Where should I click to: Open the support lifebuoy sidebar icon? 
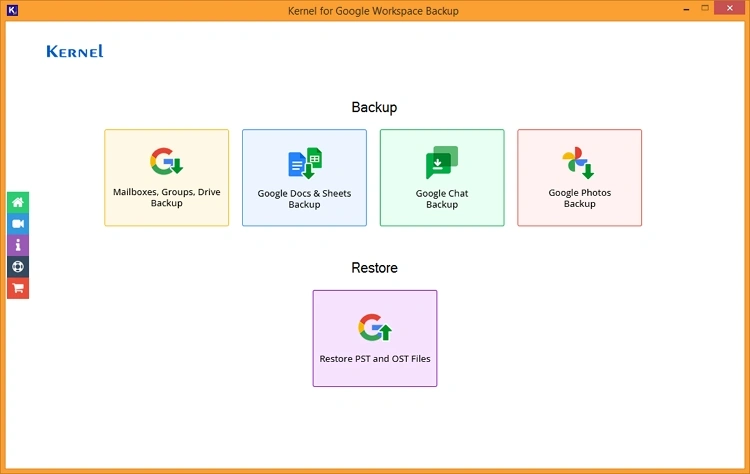click(18, 267)
